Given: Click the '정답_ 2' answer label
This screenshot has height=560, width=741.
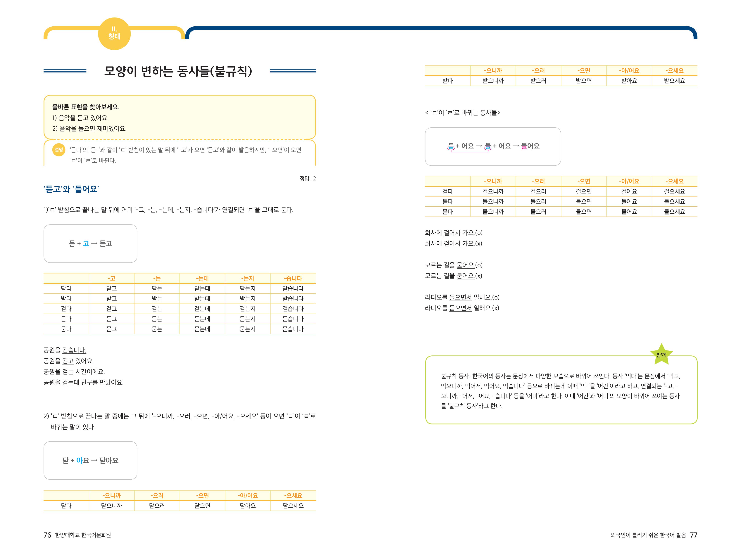Looking at the screenshot, I should pyautogui.click(x=307, y=179).
